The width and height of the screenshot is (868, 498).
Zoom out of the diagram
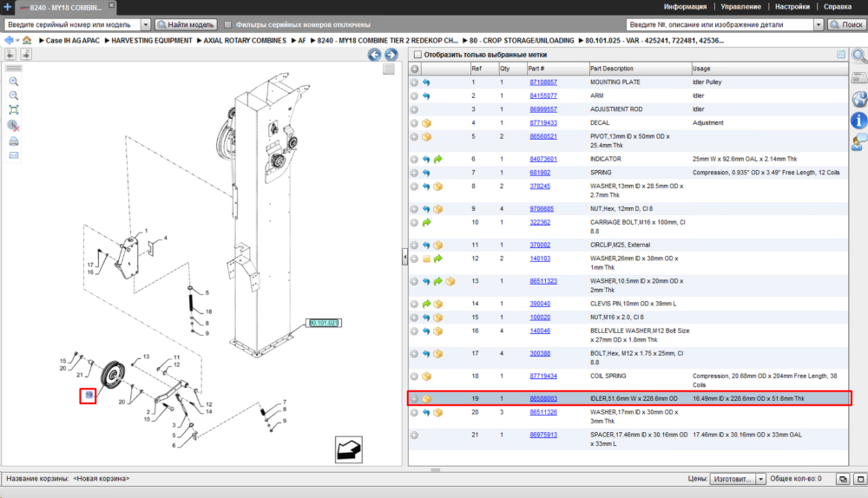pyautogui.click(x=14, y=95)
